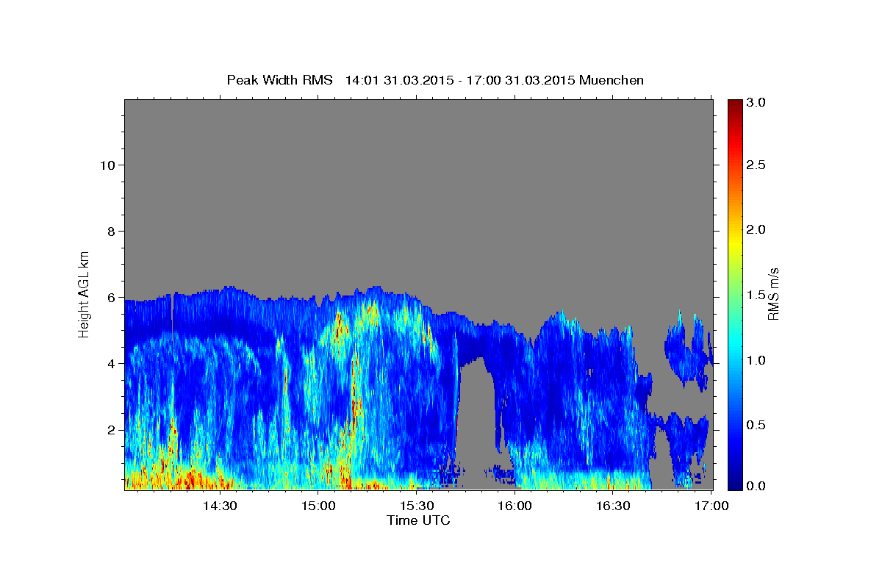Click the 'RMS m/s' colorbar label

[x=772, y=294]
